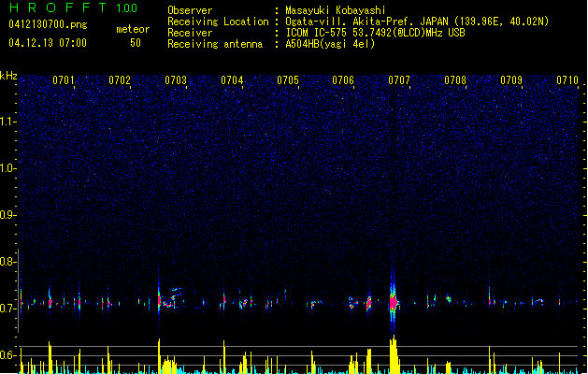Select the name Masayuki Kobayashi
588x374 pixels.
[x=336, y=10]
